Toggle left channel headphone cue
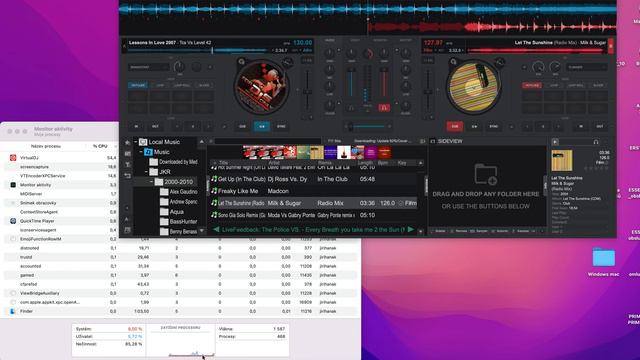This screenshot has height=360, width=640. (351, 108)
